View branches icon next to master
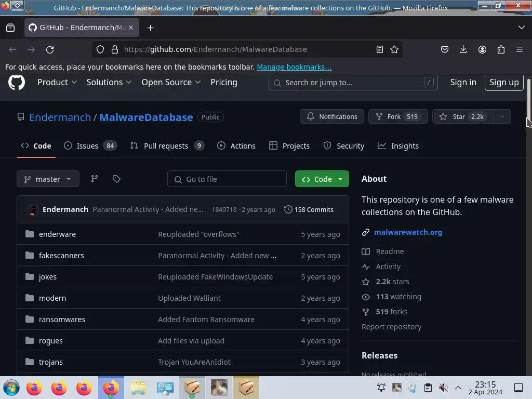The width and height of the screenshot is (532, 399). (x=95, y=179)
